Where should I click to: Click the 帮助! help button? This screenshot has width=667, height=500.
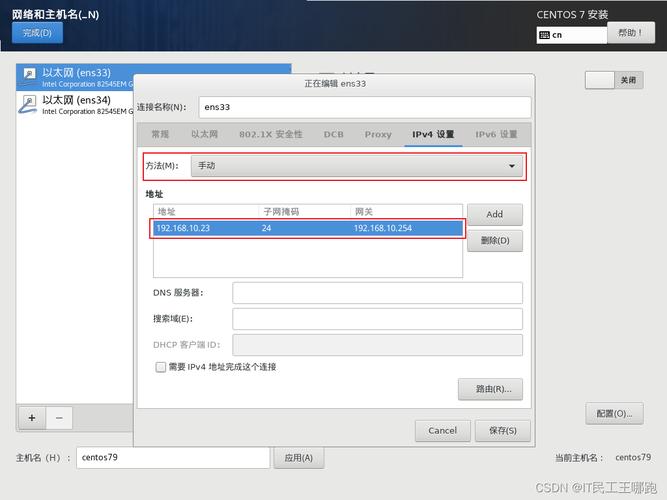coord(631,33)
